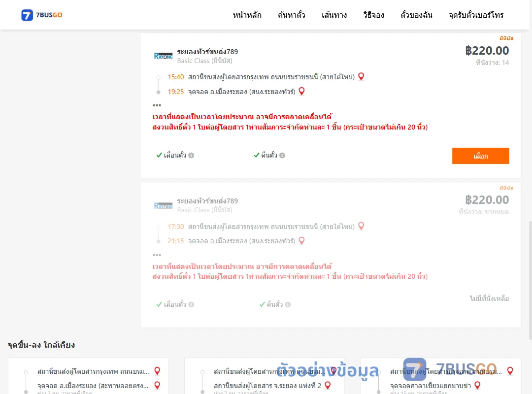Open top map pin in first nearby card

[157, 371]
